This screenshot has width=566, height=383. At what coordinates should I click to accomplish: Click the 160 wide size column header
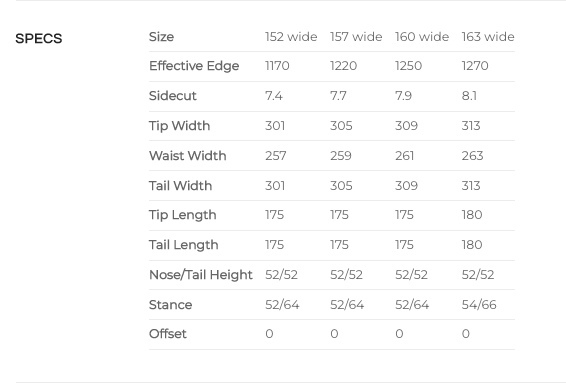click(x=422, y=36)
